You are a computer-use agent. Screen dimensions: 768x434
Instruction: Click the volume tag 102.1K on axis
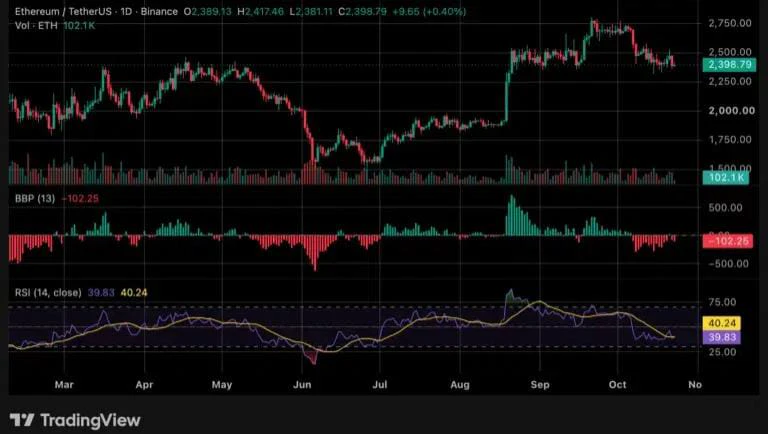tap(725, 177)
